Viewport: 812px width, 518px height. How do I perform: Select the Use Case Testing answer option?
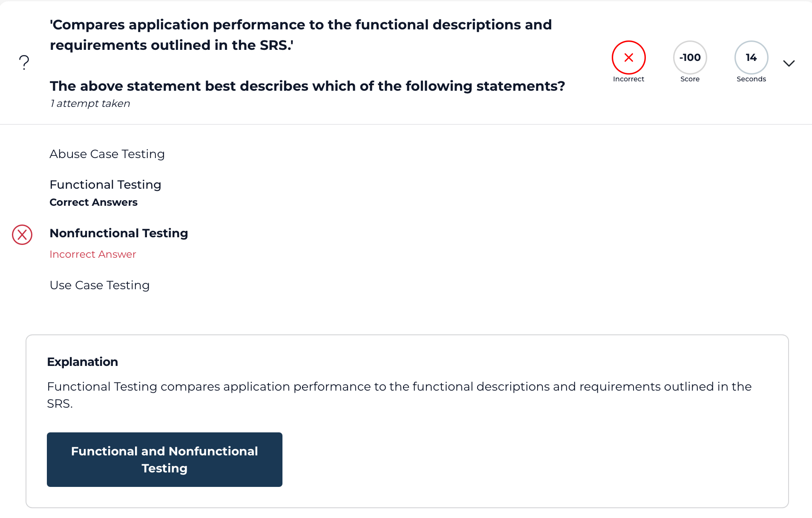(x=99, y=285)
